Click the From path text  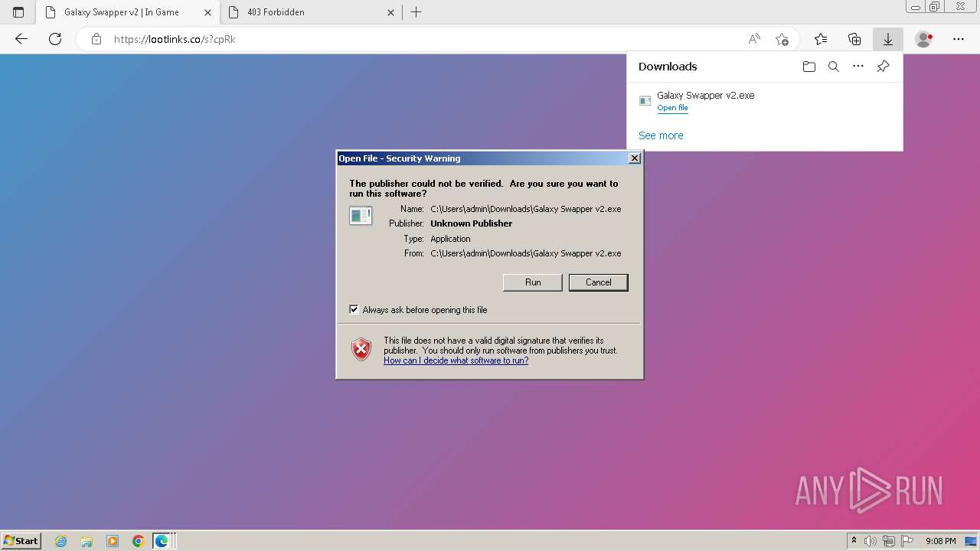pyautogui.click(x=526, y=253)
